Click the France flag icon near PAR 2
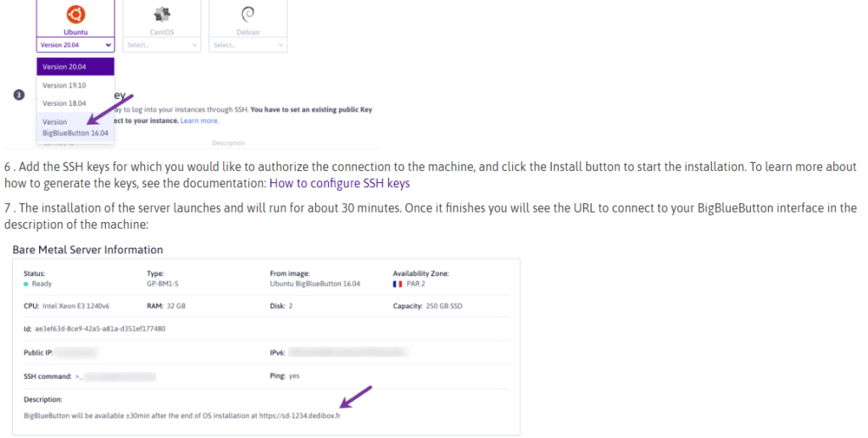 pos(398,284)
